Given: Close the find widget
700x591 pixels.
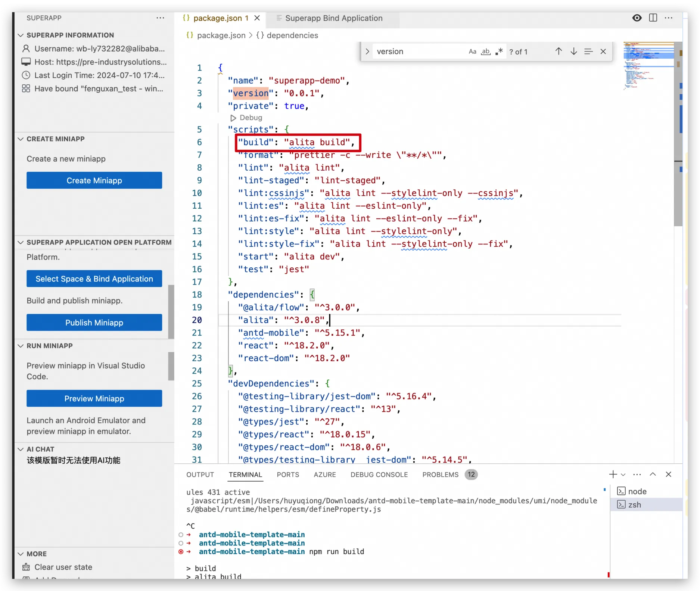Looking at the screenshot, I should pyautogui.click(x=603, y=52).
